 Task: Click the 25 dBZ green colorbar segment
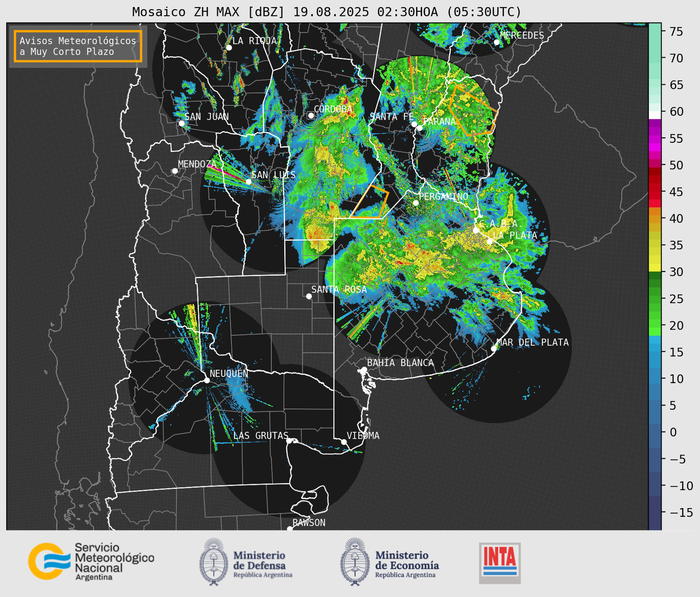[655, 299]
